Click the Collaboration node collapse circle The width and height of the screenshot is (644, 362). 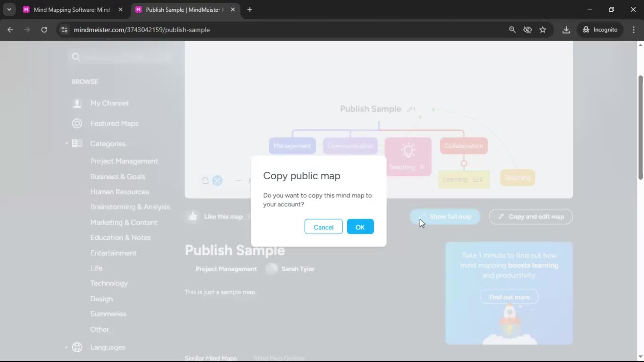tap(464, 164)
